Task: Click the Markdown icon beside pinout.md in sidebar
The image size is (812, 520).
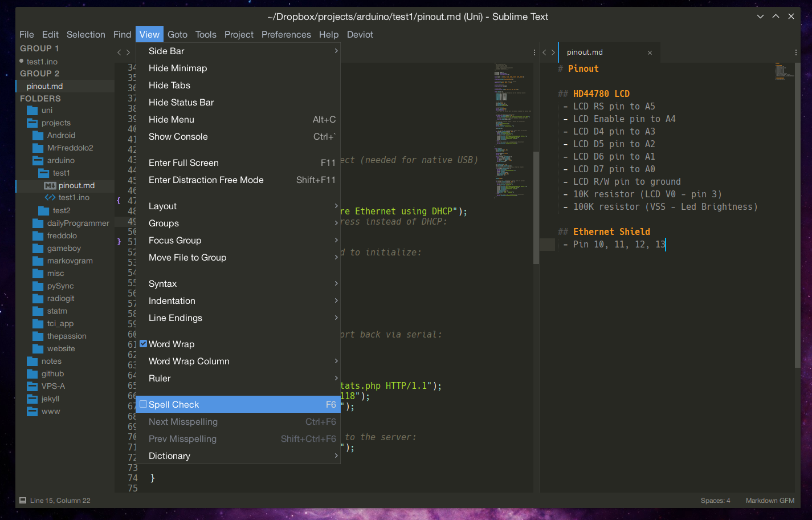Action: click(49, 185)
